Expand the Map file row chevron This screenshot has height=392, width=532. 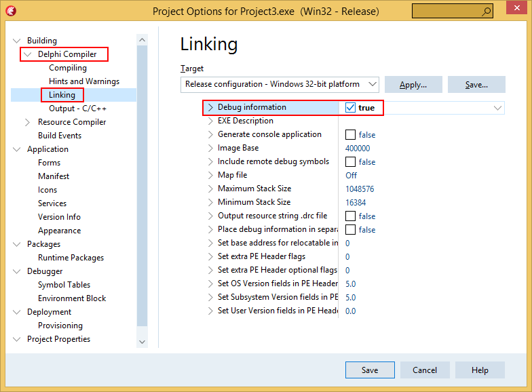point(210,175)
